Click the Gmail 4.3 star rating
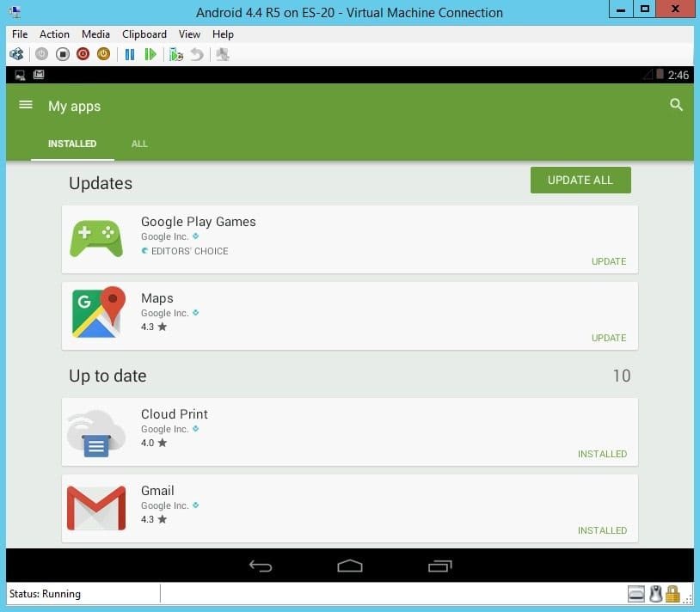Viewport: 700px width, 612px height. (x=154, y=519)
